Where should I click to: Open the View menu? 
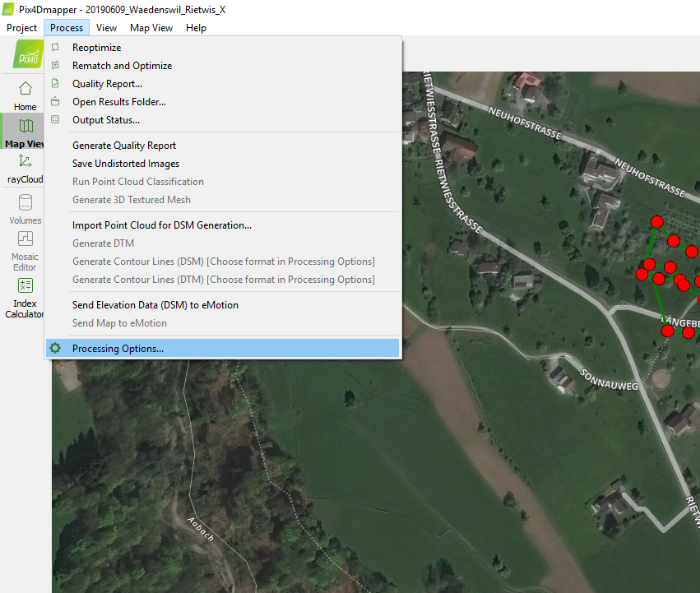point(106,27)
